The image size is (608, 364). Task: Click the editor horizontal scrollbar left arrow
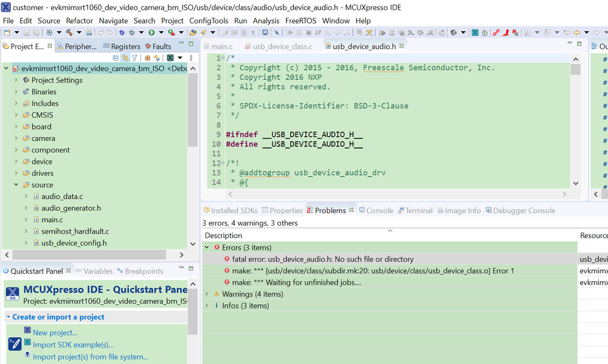pos(230,194)
